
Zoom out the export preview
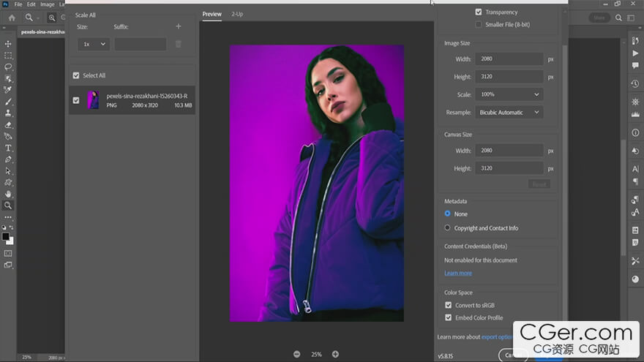point(296,354)
